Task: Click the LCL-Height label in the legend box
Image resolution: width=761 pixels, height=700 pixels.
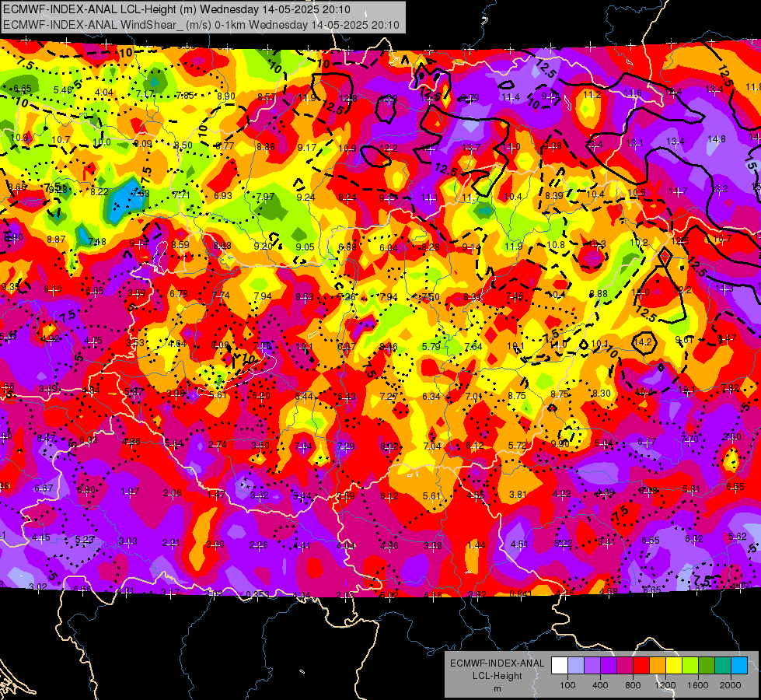Action: coord(497,676)
